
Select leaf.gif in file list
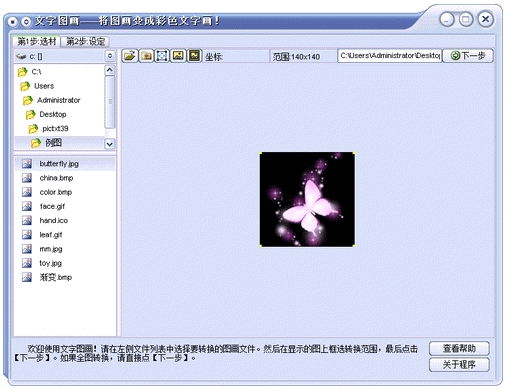[x=51, y=235]
